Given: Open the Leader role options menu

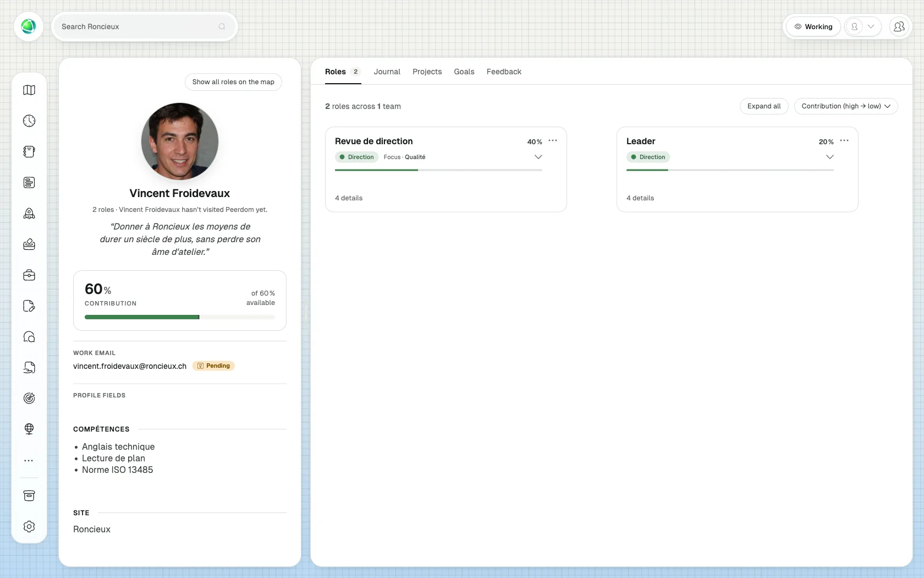Looking at the screenshot, I should tap(844, 141).
